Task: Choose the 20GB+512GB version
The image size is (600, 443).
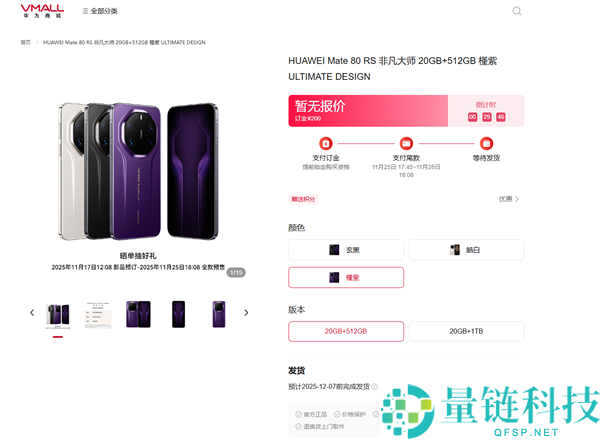Action: [346, 331]
